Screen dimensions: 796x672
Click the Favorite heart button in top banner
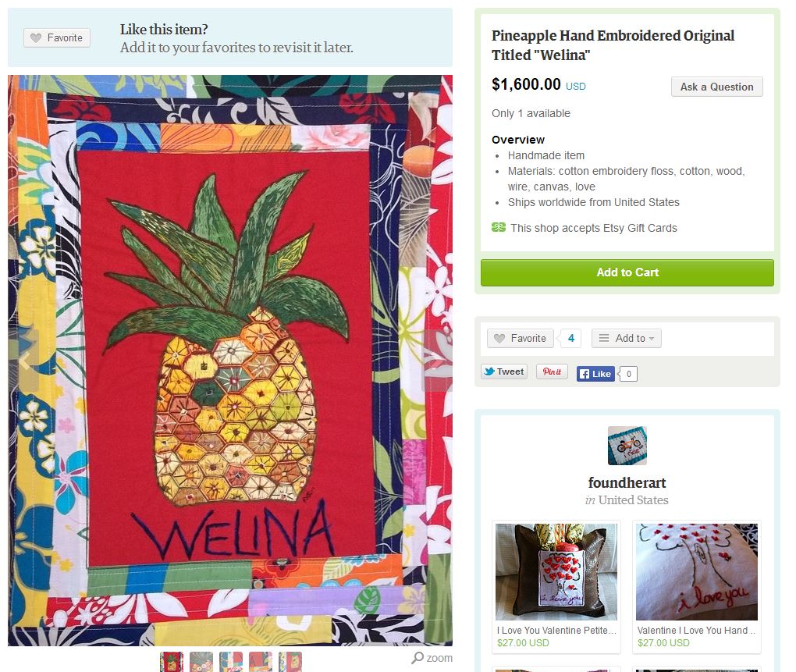(57, 37)
